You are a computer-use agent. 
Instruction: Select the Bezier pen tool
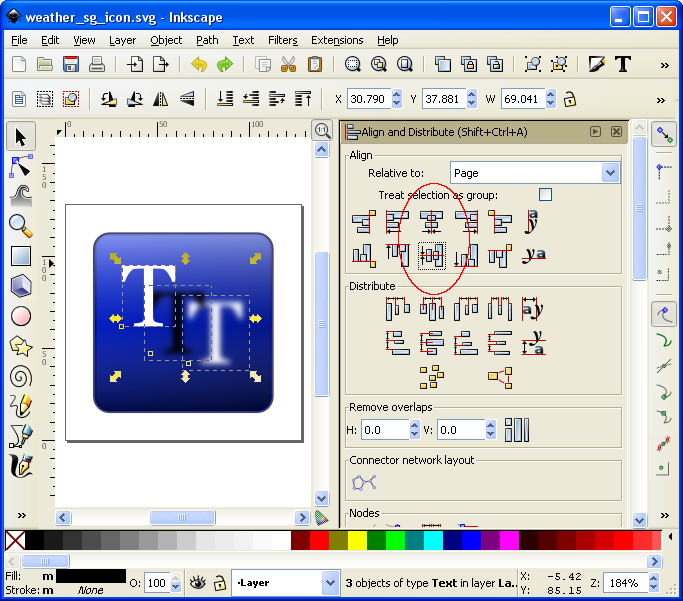[20, 436]
